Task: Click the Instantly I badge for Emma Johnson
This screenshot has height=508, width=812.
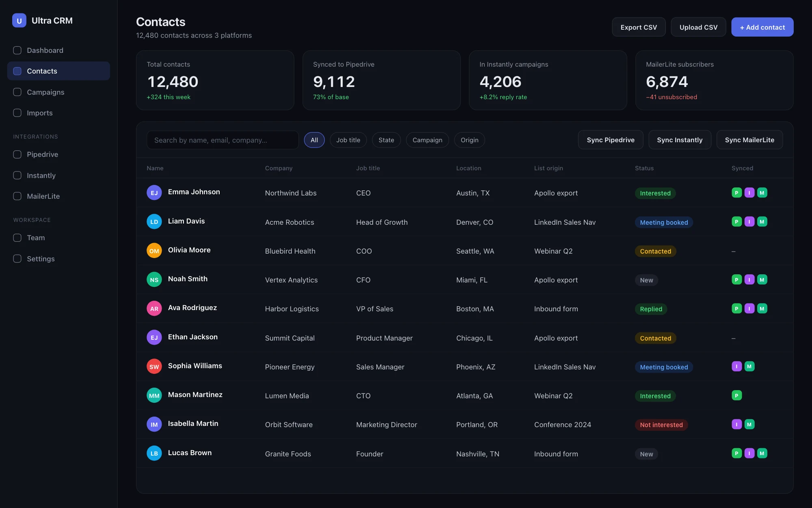Action: pos(749,193)
